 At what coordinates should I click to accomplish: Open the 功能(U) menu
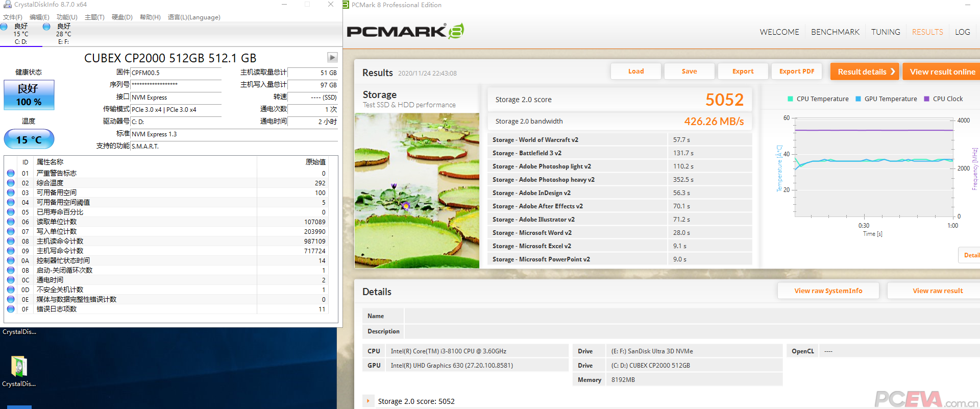click(x=67, y=17)
